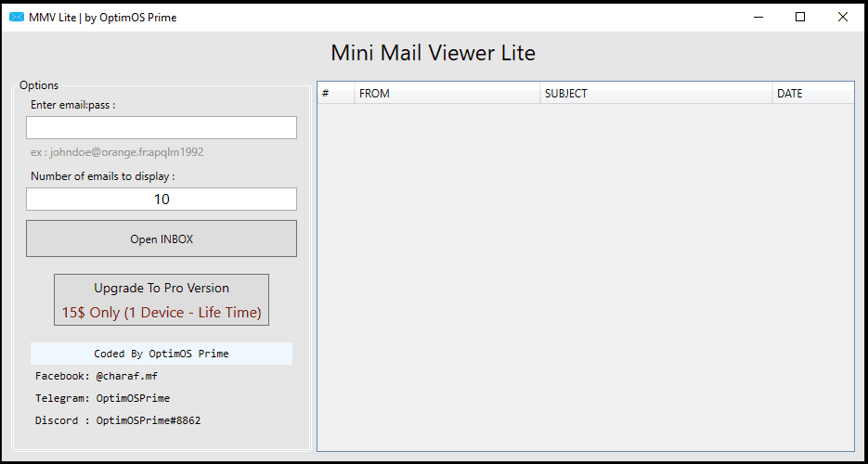Screen dimensions: 868x464
Task: Minimize the MMV Lite window
Action: (758, 17)
